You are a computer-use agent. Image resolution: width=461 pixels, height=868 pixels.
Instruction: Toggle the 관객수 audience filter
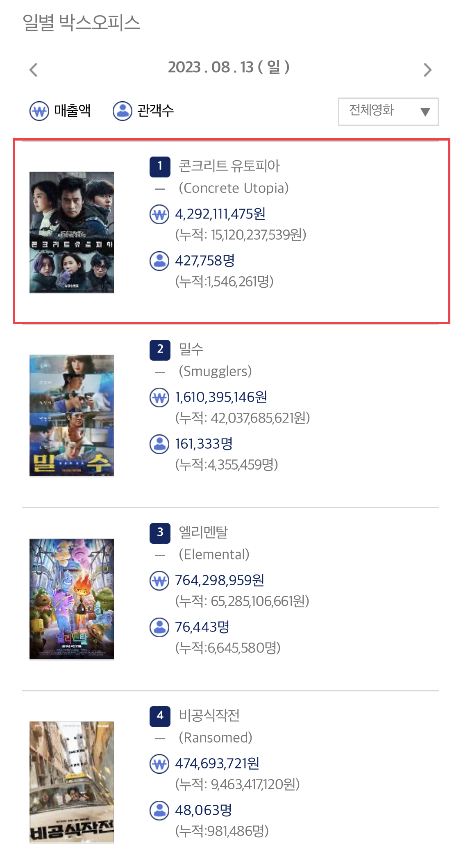tap(143, 111)
